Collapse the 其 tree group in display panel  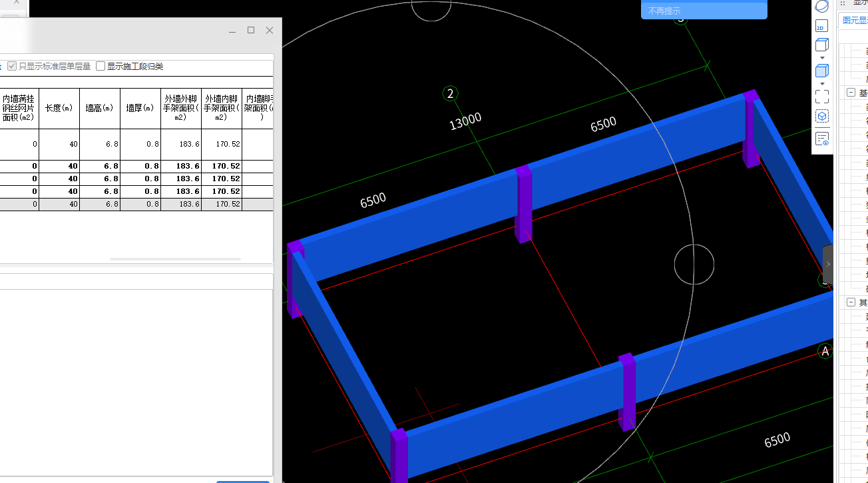(851, 302)
